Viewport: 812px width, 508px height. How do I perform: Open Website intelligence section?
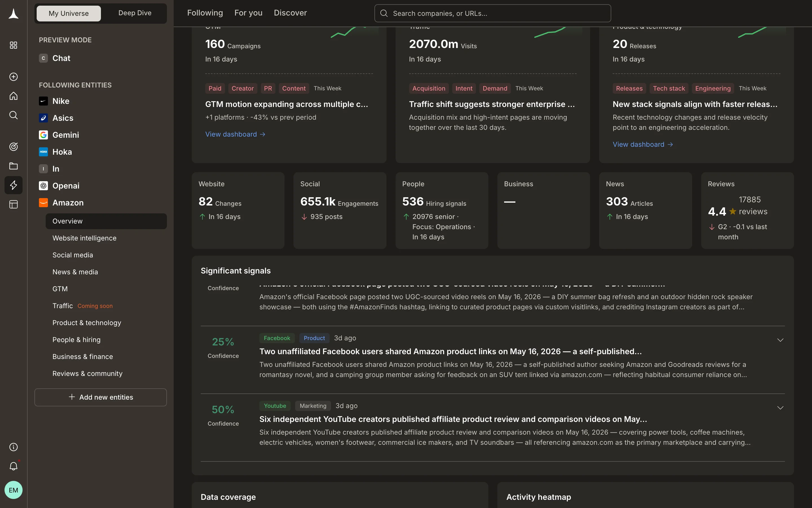(x=106, y=238)
